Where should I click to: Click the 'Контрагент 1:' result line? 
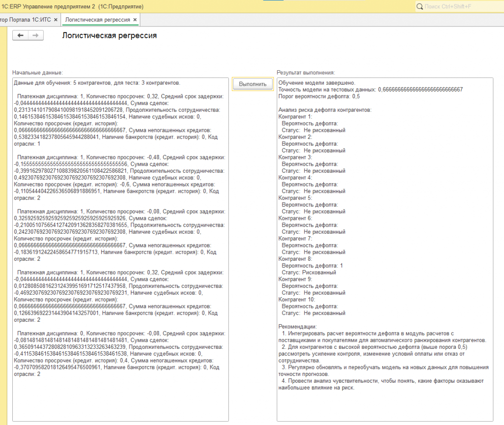(295, 117)
